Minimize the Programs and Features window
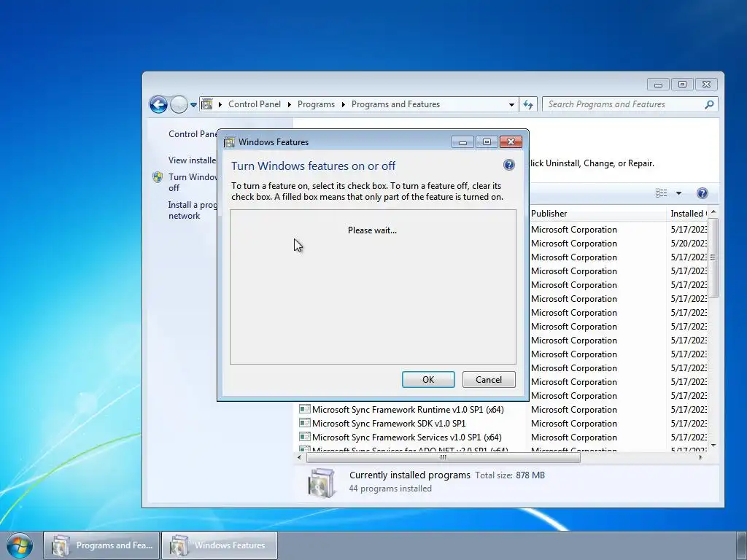The width and height of the screenshot is (747, 560). (x=658, y=85)
